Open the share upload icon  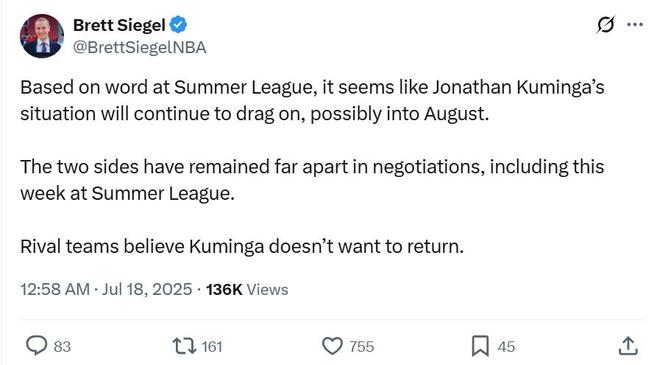628,346
